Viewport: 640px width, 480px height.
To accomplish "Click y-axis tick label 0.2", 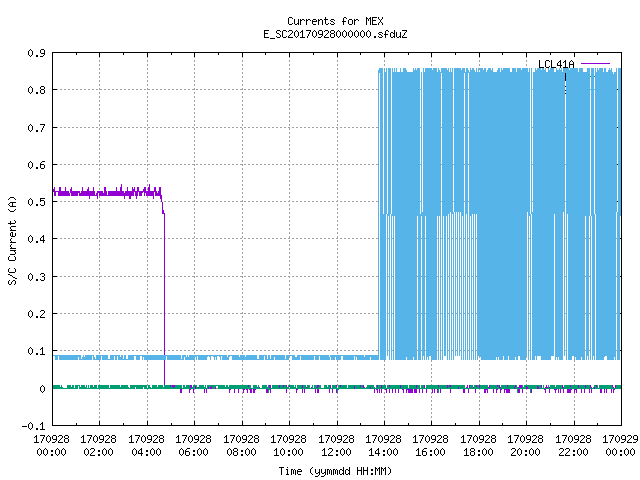I will pyautogui.click(x=36, y=314).
